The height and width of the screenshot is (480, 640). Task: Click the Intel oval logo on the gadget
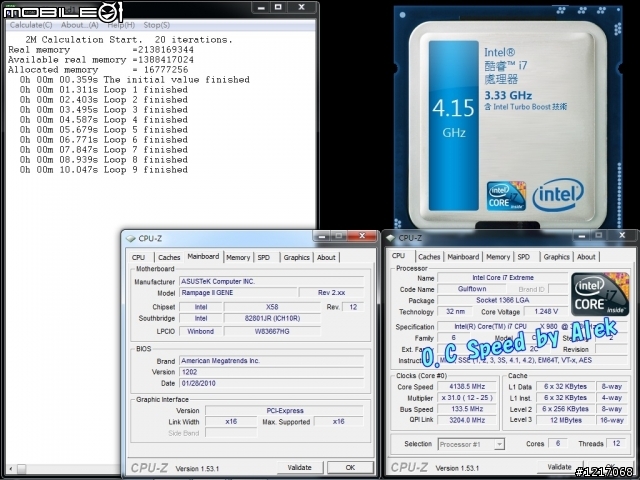(x=558, y=195)
